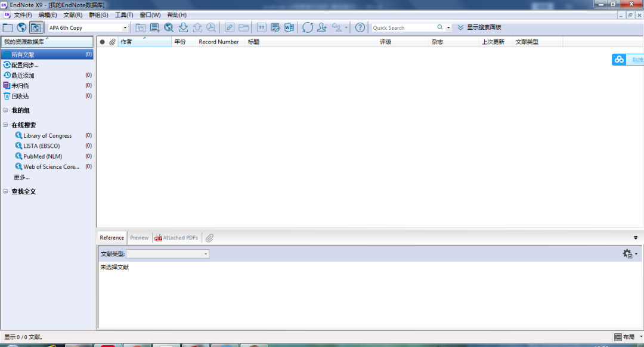This screenshot has width=644, height=347.
Task: Click the New Reference toolbar icon
Action: (x=155, y=27)
